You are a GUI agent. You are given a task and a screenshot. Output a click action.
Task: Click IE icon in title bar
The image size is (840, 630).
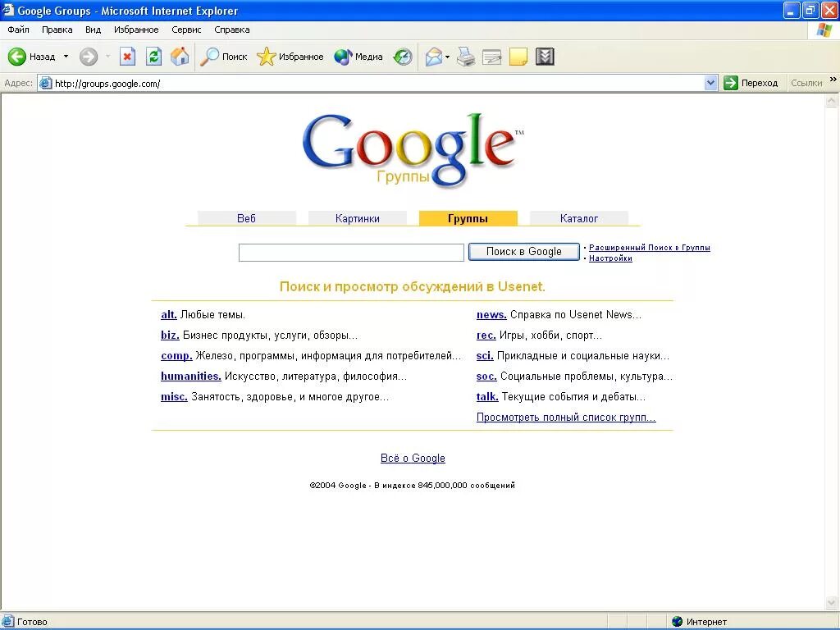click(7, 10)
